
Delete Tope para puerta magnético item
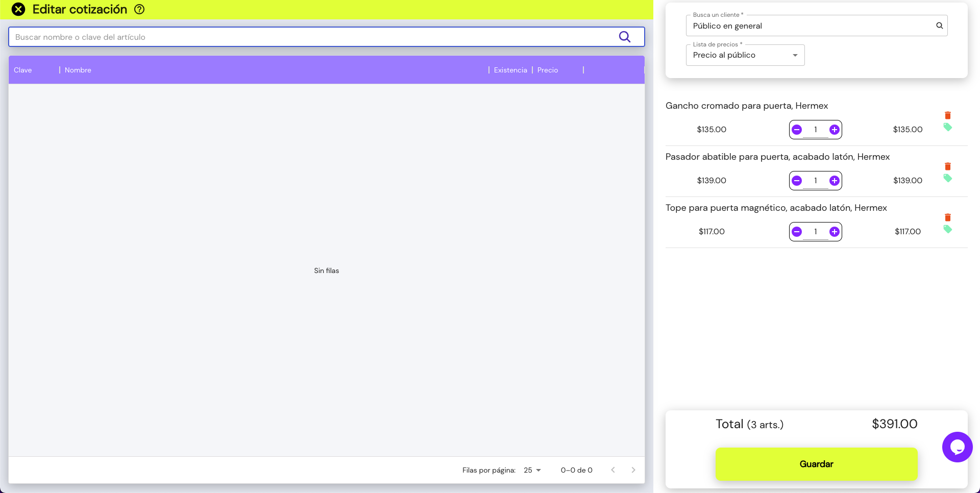[x=947, y=217]
